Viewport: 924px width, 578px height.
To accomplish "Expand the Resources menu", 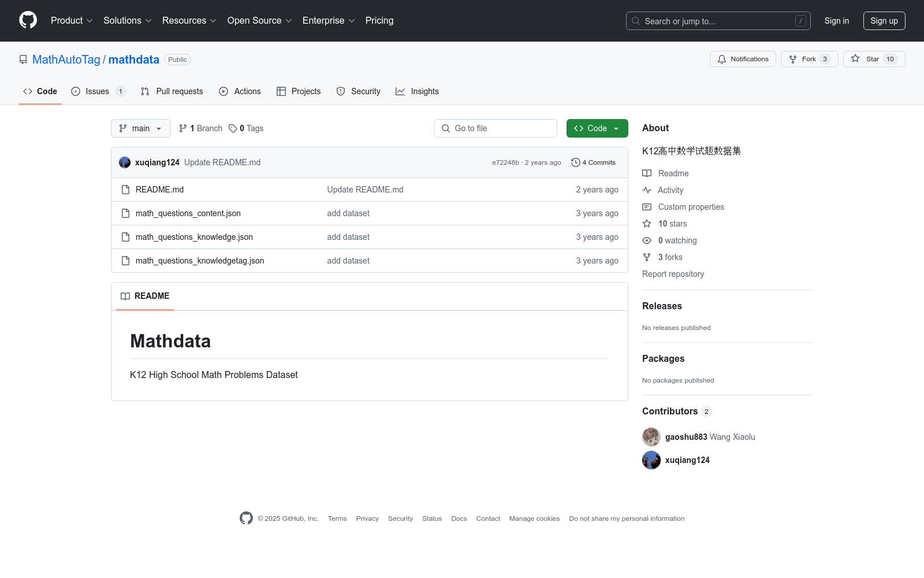I will pos(189,20).
